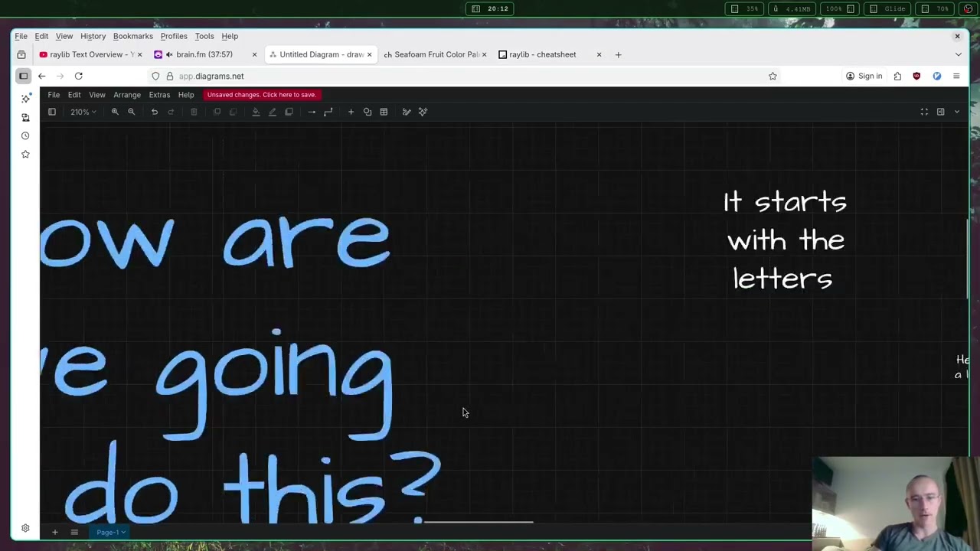980x551 pixels.
Task: Open the zoom level 210% dropdown
Action: [x=83, y=112]
